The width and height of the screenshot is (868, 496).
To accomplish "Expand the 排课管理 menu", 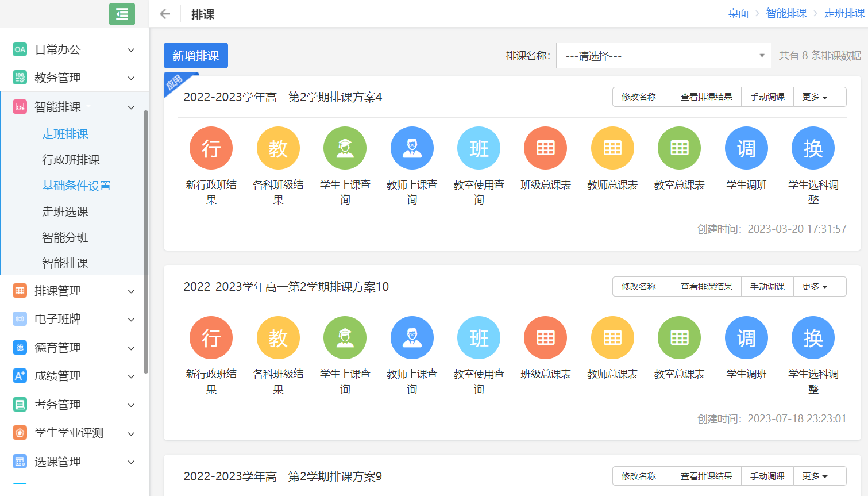I will pos(131,291).
